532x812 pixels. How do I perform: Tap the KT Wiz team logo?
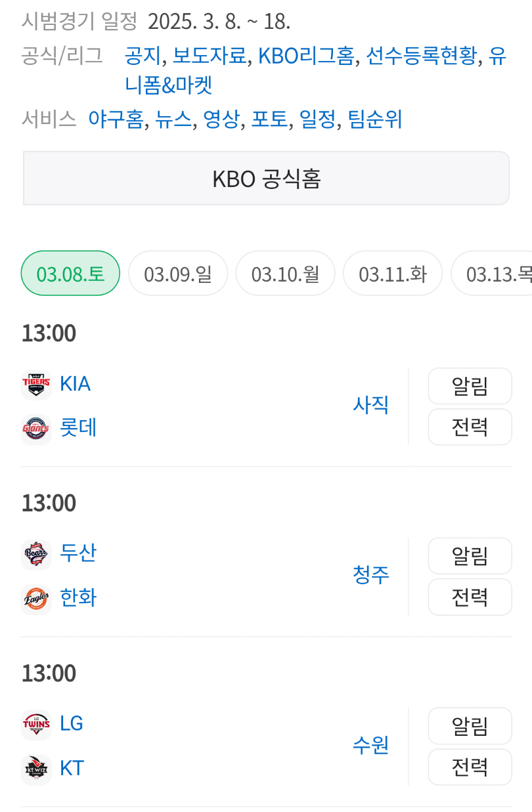tap(36, 769)
